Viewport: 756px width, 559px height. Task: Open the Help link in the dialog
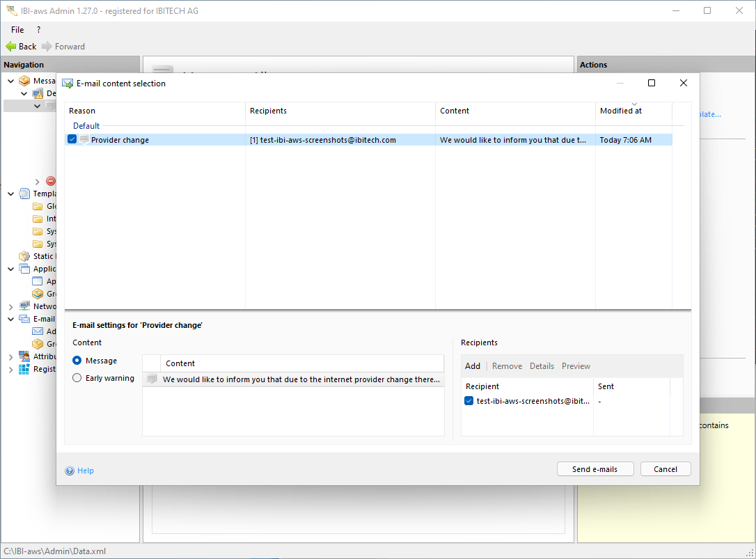coord(85,471)
